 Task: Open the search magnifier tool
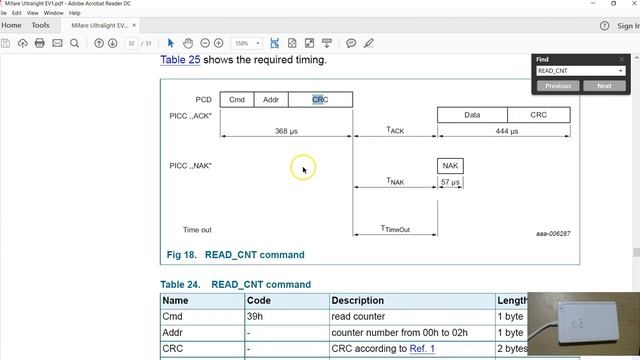(74, 43)
